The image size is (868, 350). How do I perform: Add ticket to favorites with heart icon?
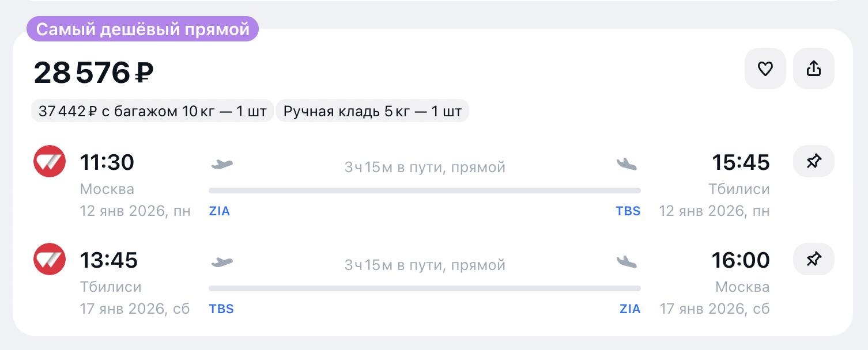765,69
